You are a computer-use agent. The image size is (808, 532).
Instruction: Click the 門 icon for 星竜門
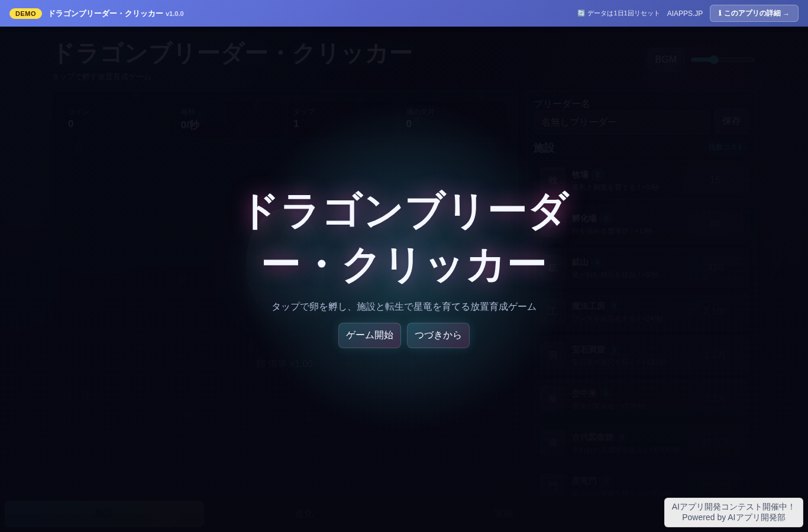(x=552, y=485)
